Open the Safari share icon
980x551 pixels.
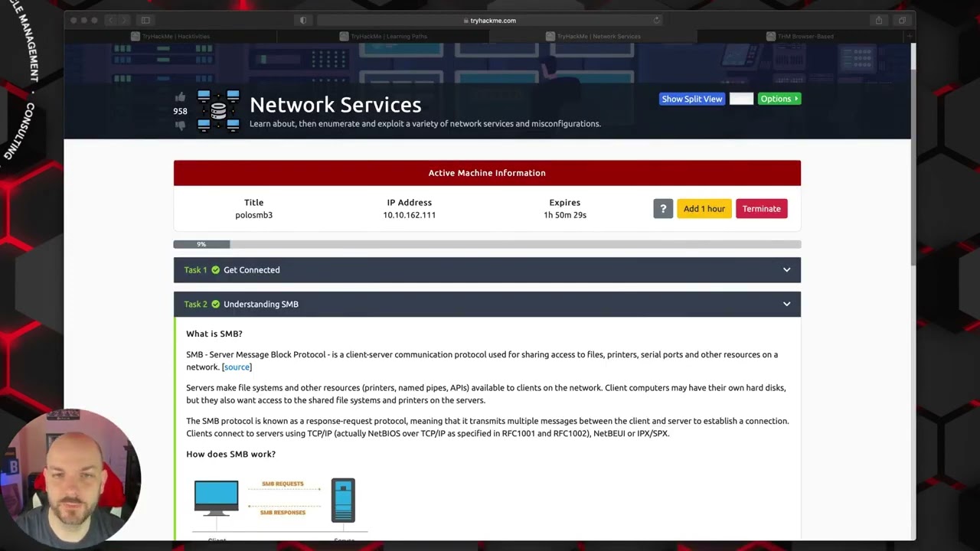(879, 20)
